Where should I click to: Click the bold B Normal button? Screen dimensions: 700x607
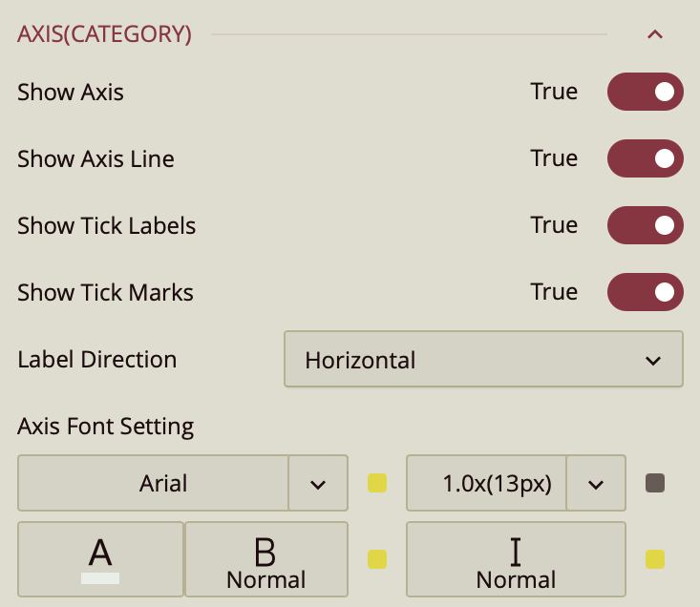[265, 558]
